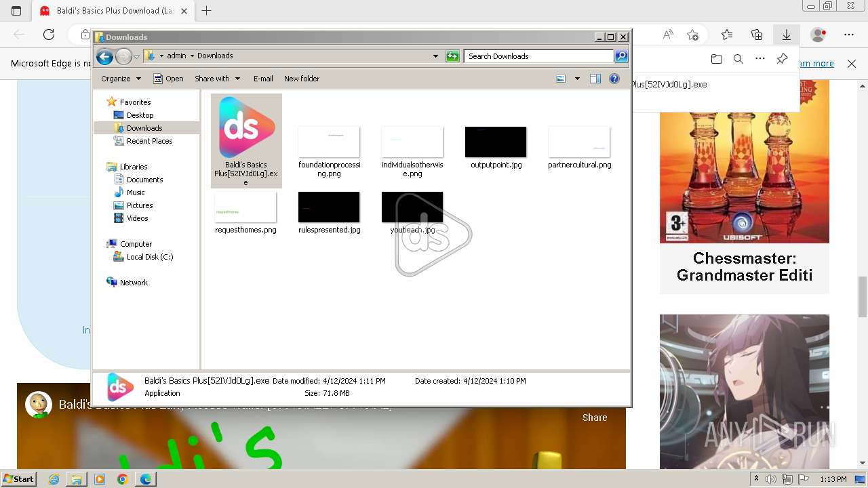The image size is (868, 488).
Task: Open the Edge Collections icon
Action: point(757,35)
